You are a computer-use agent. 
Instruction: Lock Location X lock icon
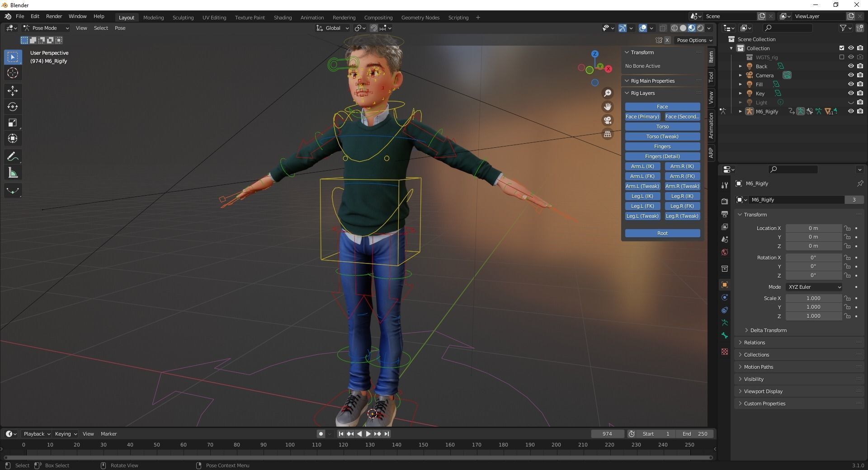[x=847, y=228]
